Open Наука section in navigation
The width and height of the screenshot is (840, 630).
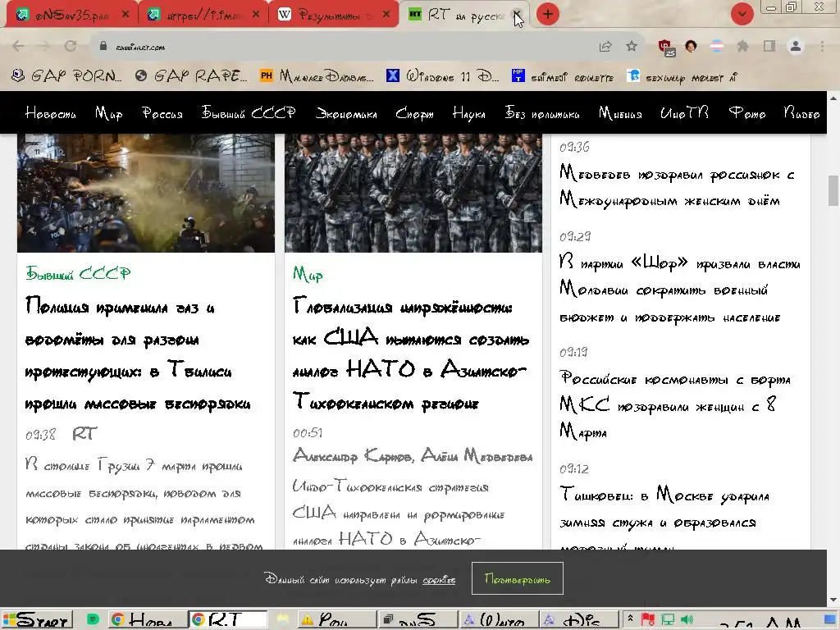(x=468, y=113)
